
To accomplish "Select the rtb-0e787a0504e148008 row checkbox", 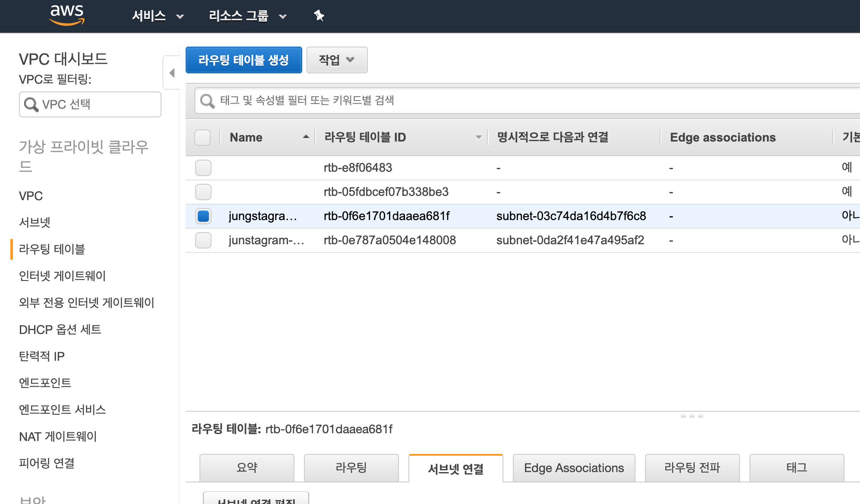I will click(203, 240).
